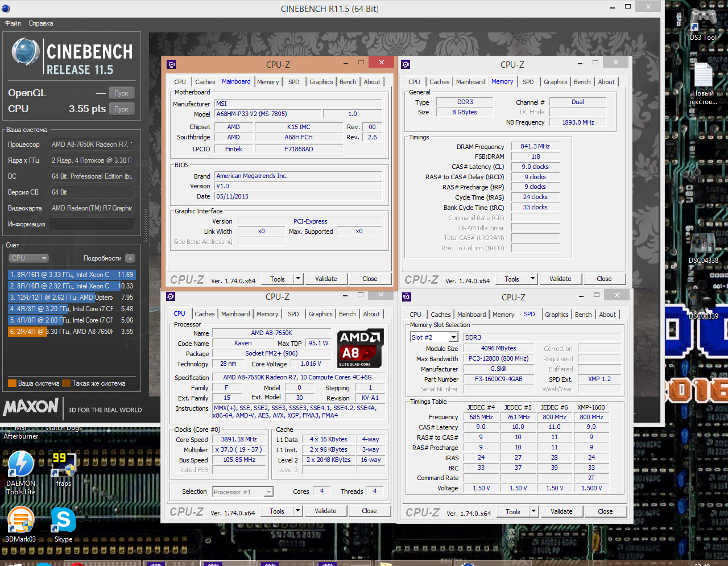Click the Cinebench icon in its title bar
Image resolution: width=728 pixels, height=566 pixels.
click(7, 9)
